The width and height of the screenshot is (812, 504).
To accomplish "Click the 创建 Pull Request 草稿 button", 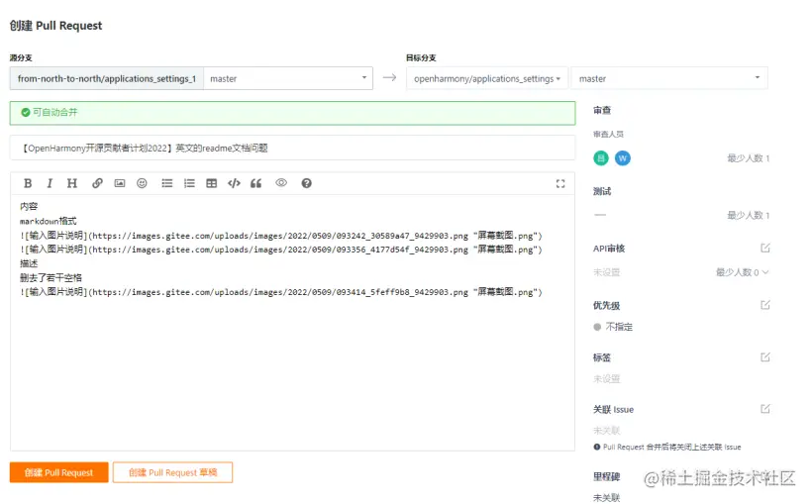I will [x=172, y=472].
